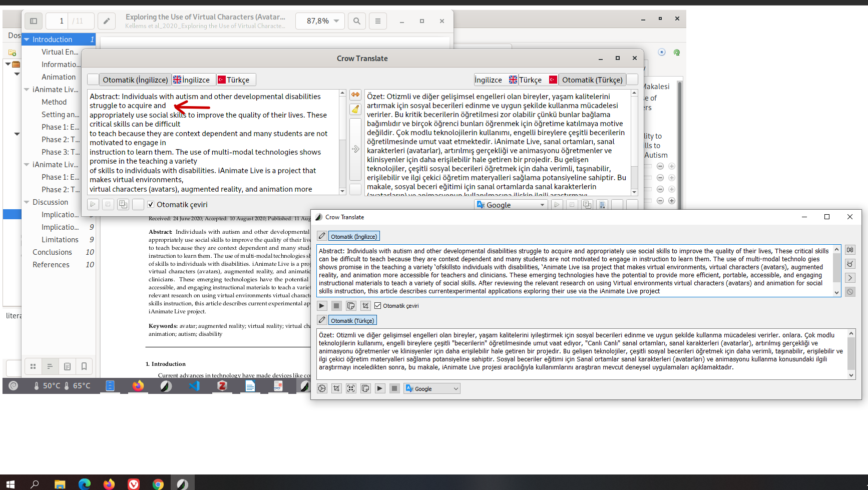
Task: Select Türkçe source language in upper Crow Translate
Action: tap(236, 80)
